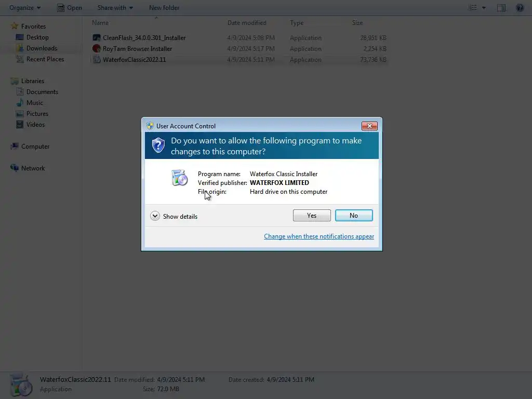Click the Open toolbar button
This screenshot has height=399, width=532.
(70, 7)
